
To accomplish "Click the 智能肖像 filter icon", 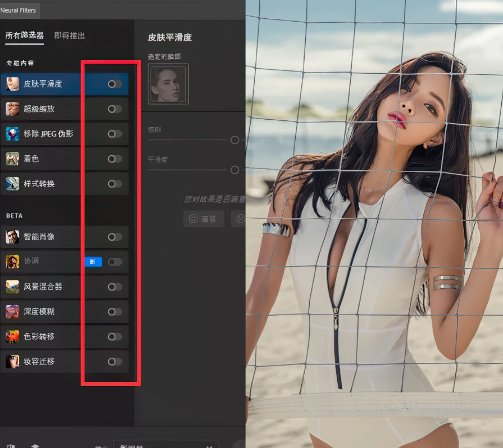I will [12, 237].
